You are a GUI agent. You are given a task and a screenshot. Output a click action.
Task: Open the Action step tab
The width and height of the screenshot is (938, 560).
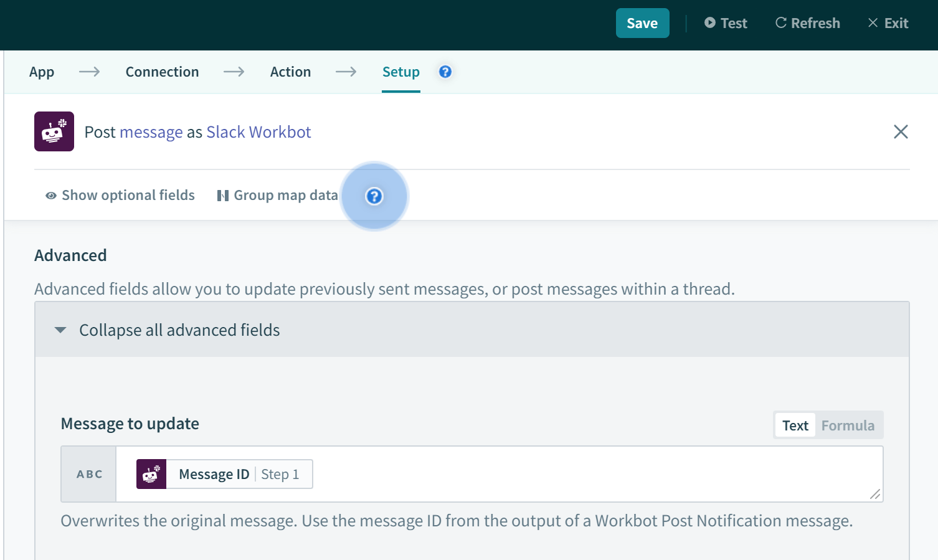point(290,72)
